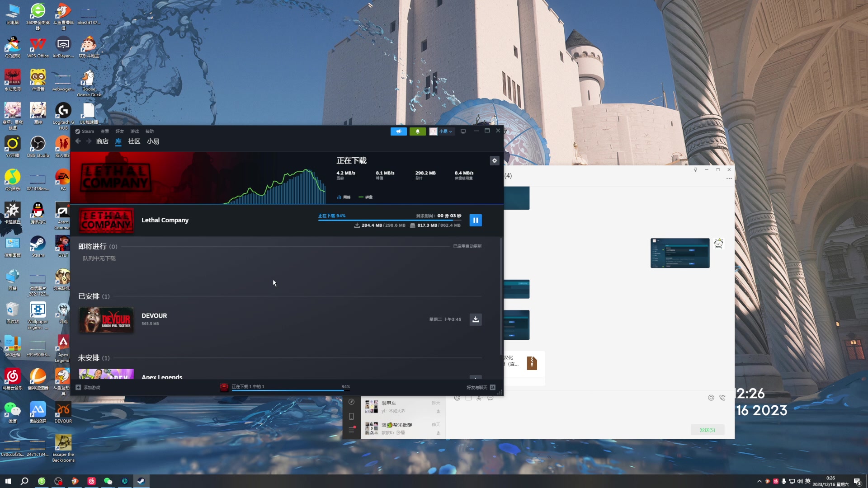
Task: Click the Lethal Company title text
Action: tap(165, 220)
